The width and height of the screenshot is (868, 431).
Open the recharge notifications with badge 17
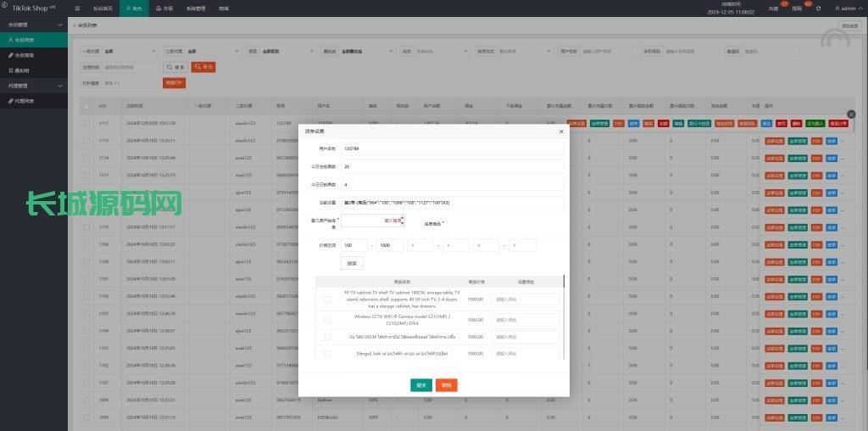pos(773,8)
